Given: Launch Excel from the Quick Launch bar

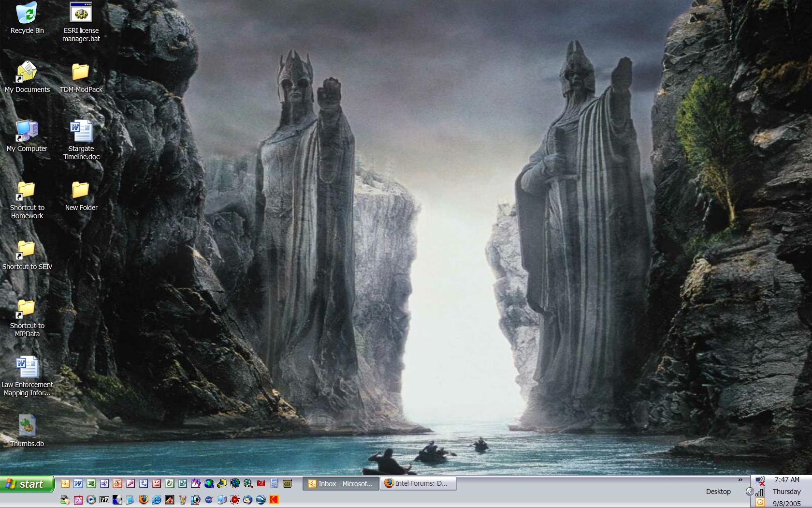Looking at the screenshot, I should pyautogui.click(x=91, y=483).
